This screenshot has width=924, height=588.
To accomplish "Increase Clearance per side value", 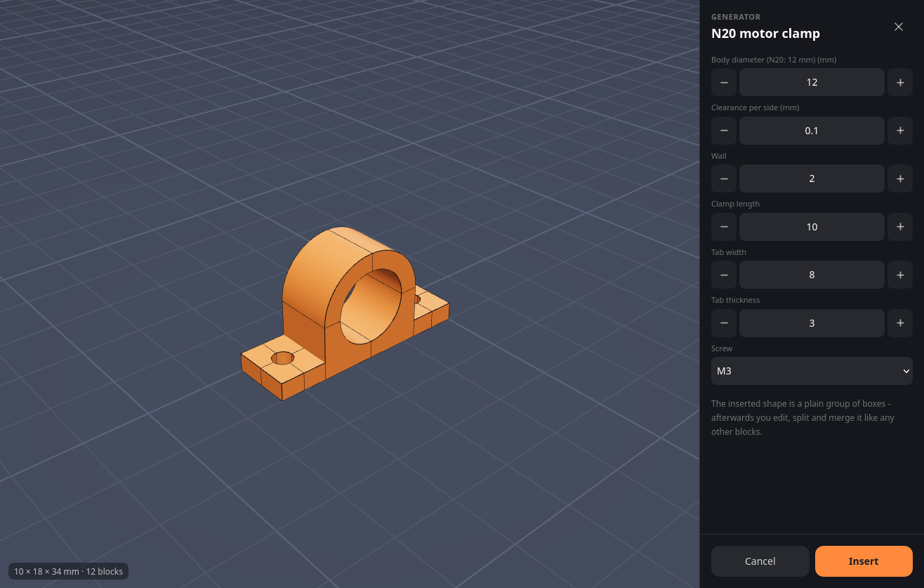I will pyautogui.click(x=900, y=131).
